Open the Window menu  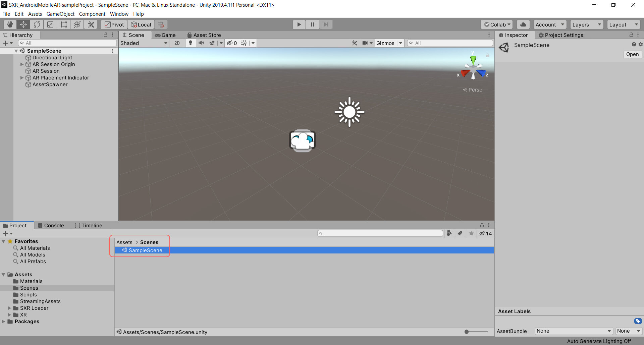[x=119, y=14]
